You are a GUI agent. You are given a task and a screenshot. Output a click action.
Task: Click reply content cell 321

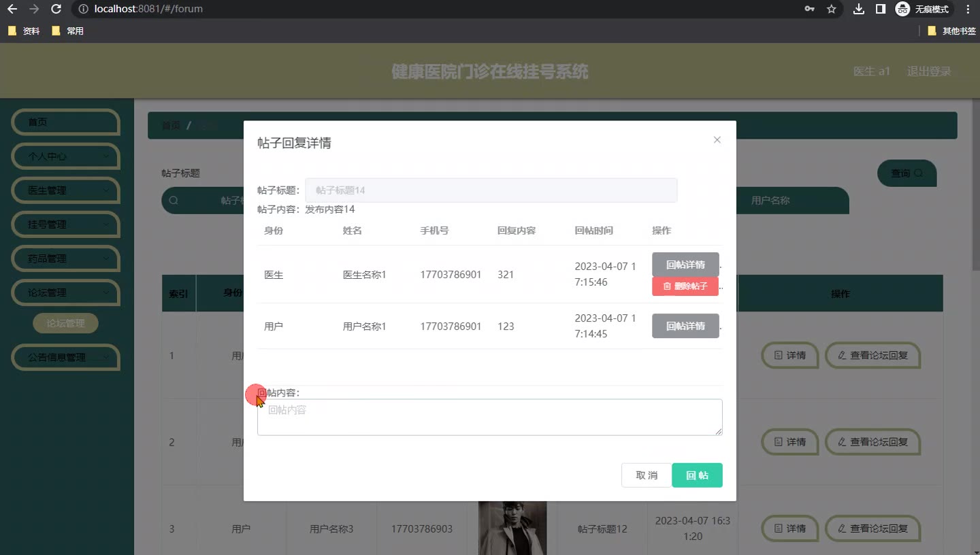click(506, 275)
